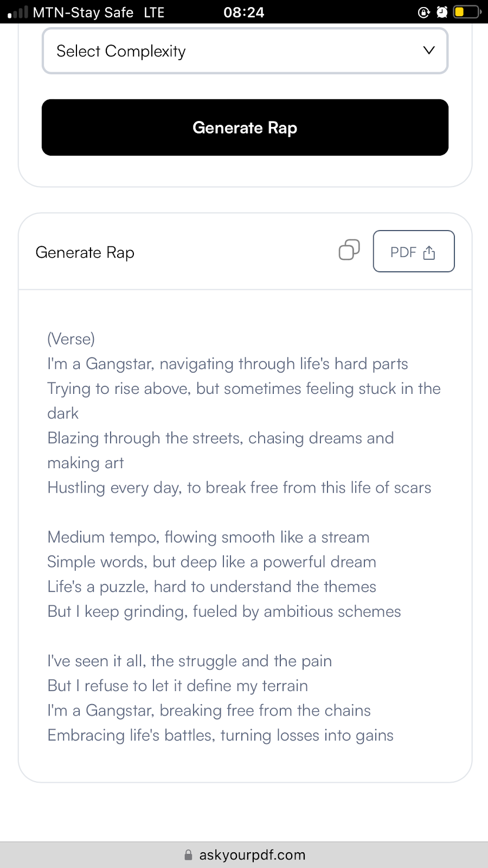Export the rap using the PDF button
Image resolution: width=488 pixels, height=868 pixels.
[x=414, y=251]
